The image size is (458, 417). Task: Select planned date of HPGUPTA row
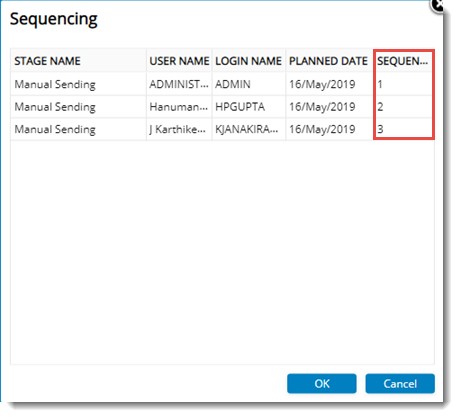329,107
